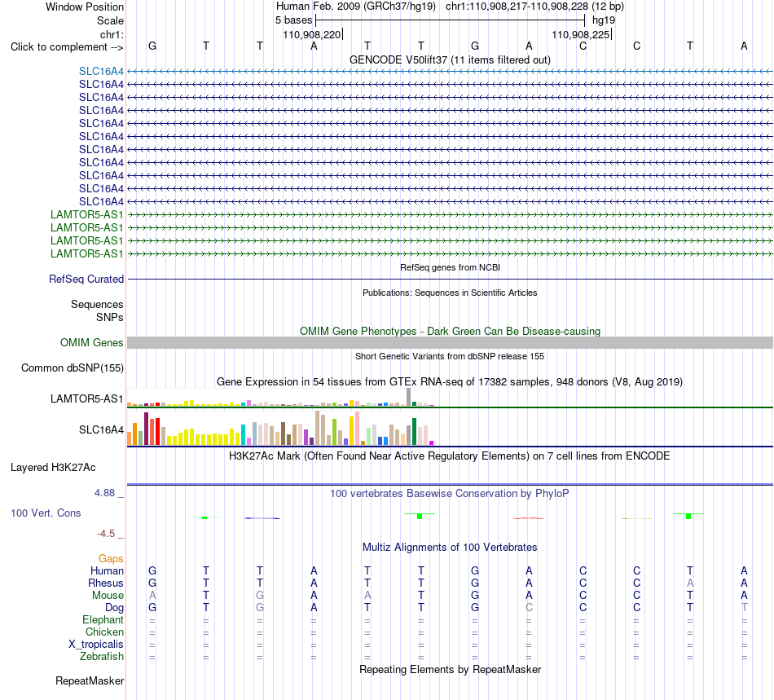Click the olive-colored PhyloP conservation mark
Screen dimensions: 774x700
click(636, 518)
